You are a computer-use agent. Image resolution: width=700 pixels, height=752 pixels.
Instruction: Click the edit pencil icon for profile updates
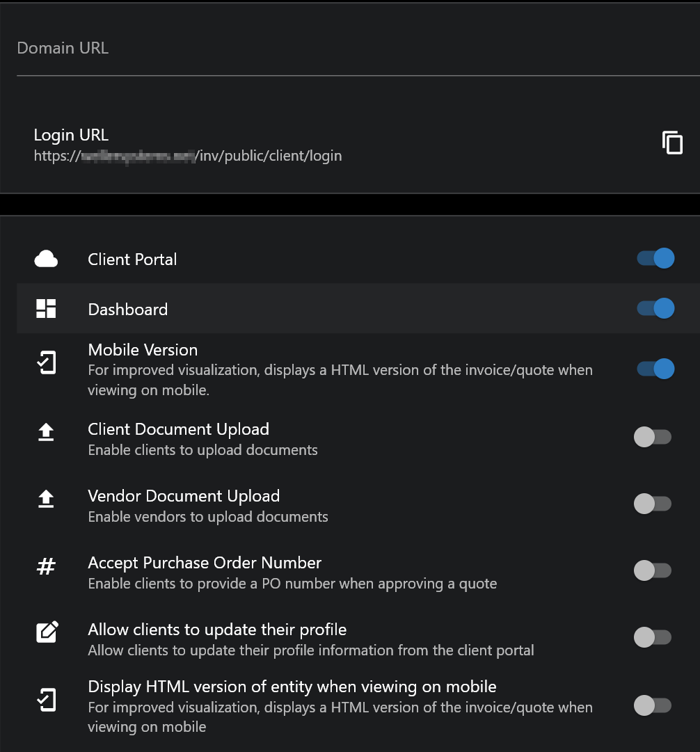[x=47, y=632]
